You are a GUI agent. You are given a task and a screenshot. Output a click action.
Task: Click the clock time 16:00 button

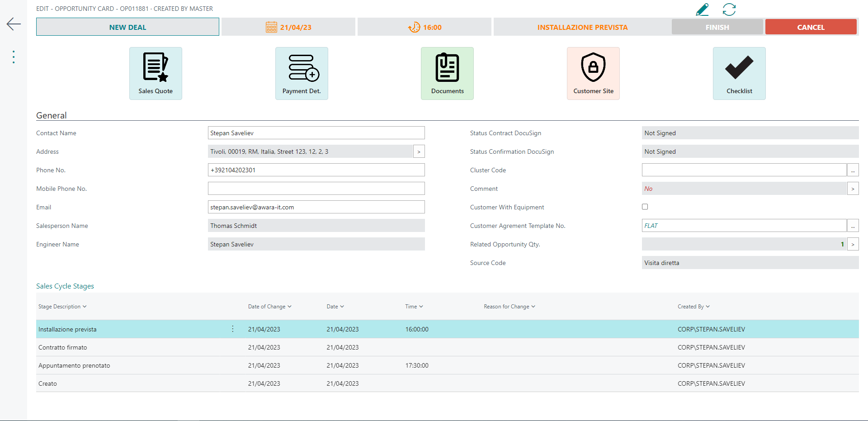(x=425, y=27)
